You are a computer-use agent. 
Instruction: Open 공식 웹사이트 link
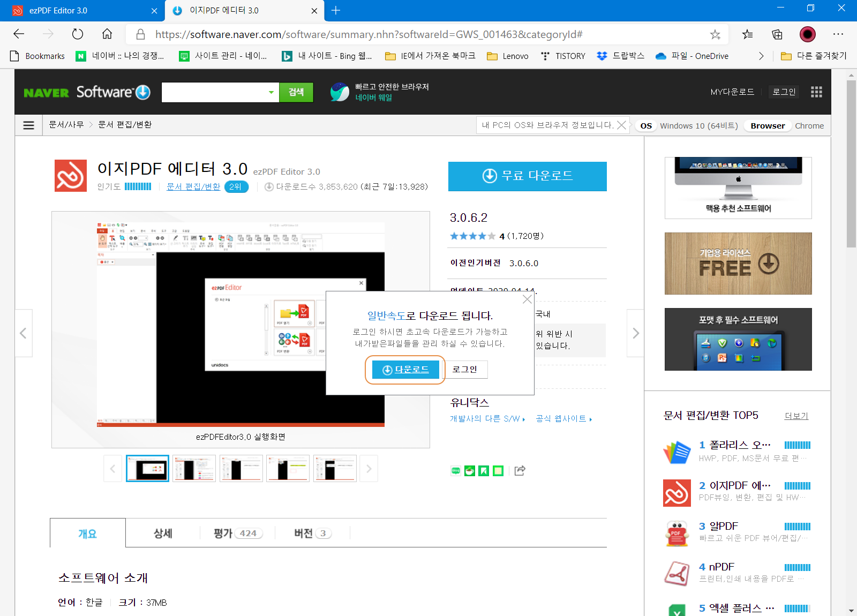[x=563, y=418]
